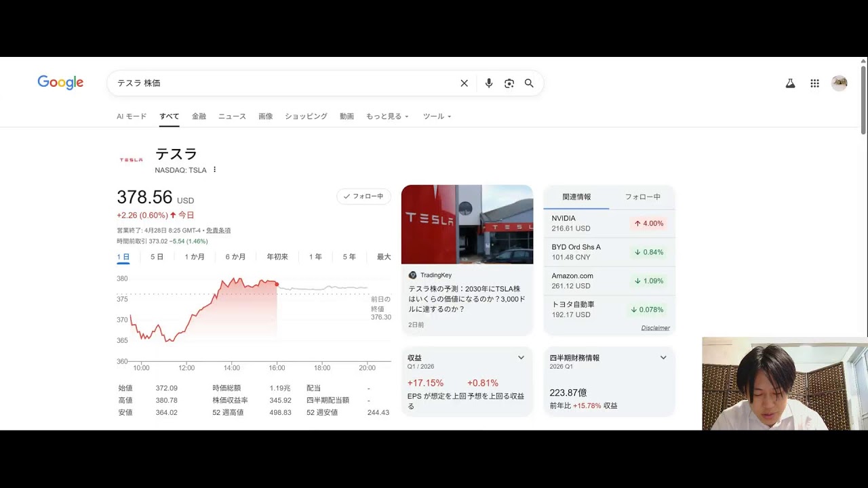Open Search Labs flask icon
Screen dimensions: 868x488
(x=790, y=83)
